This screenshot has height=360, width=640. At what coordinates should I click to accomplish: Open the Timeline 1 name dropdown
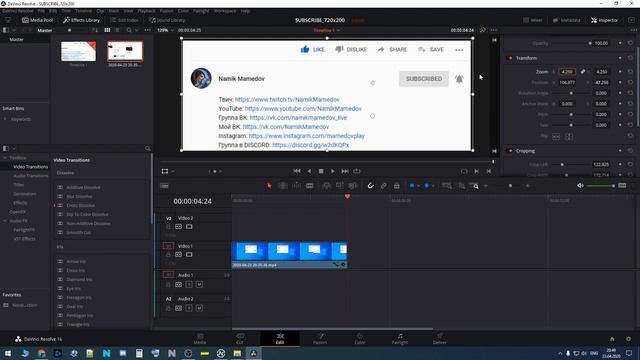point(327,30)
